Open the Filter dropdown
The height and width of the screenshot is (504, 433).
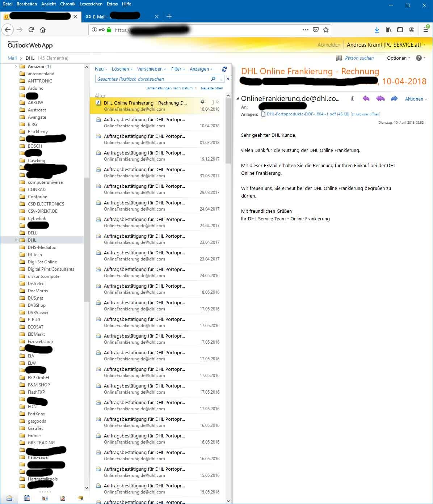click(178, 69)
